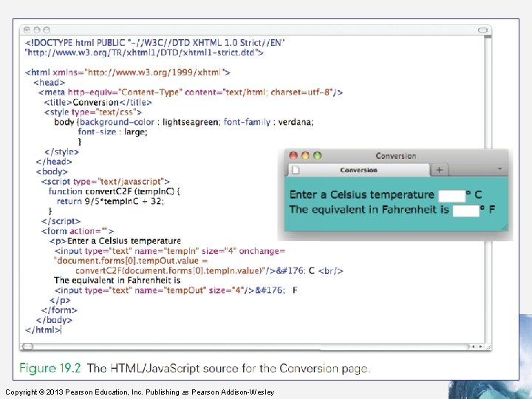The height and width of the screenshot is (399, 532).
Task: Click the Celsius temperature input field
Action: coord(452,196)
